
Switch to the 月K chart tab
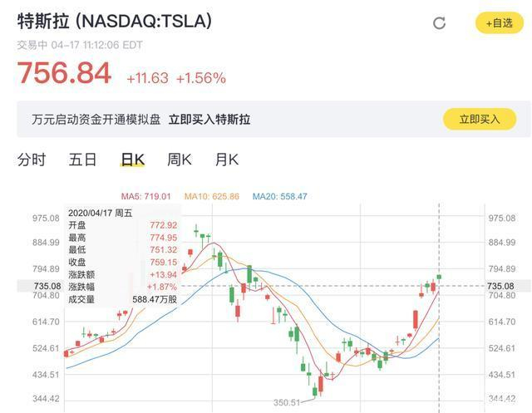[226, 160]
